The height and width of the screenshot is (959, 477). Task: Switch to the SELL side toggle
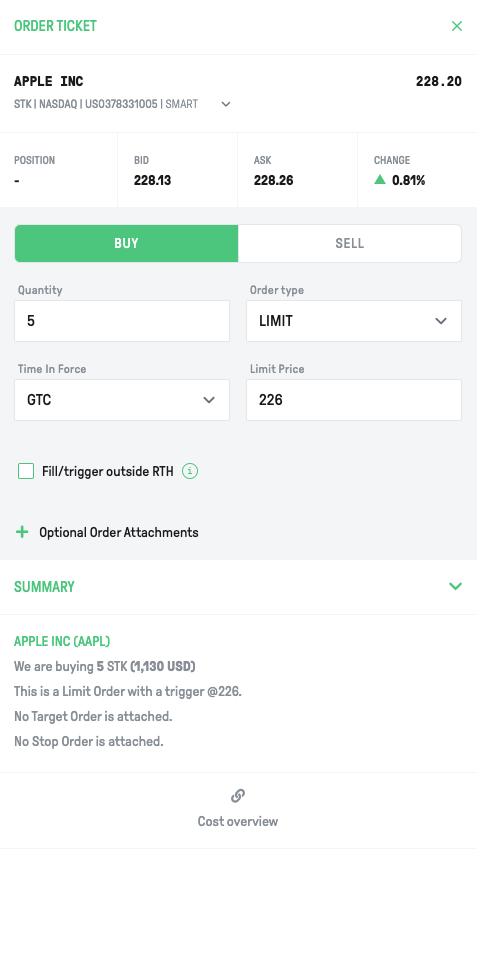350,243
